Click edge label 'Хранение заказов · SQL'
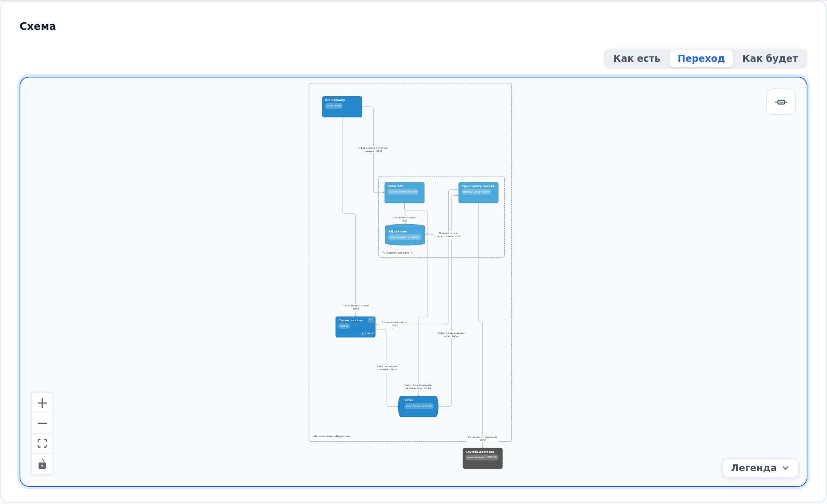Image resolution: width=827 pixels, height=504 pixels. click(405, 219)
